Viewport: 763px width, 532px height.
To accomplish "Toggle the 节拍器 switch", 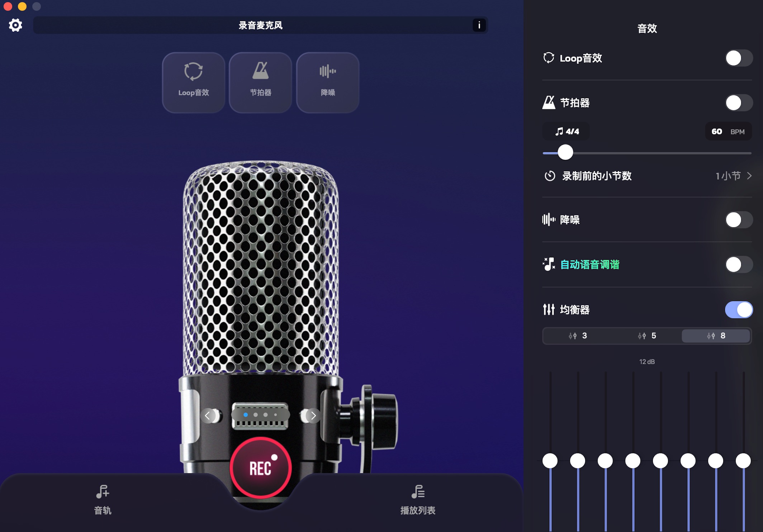I will (739, 103).
